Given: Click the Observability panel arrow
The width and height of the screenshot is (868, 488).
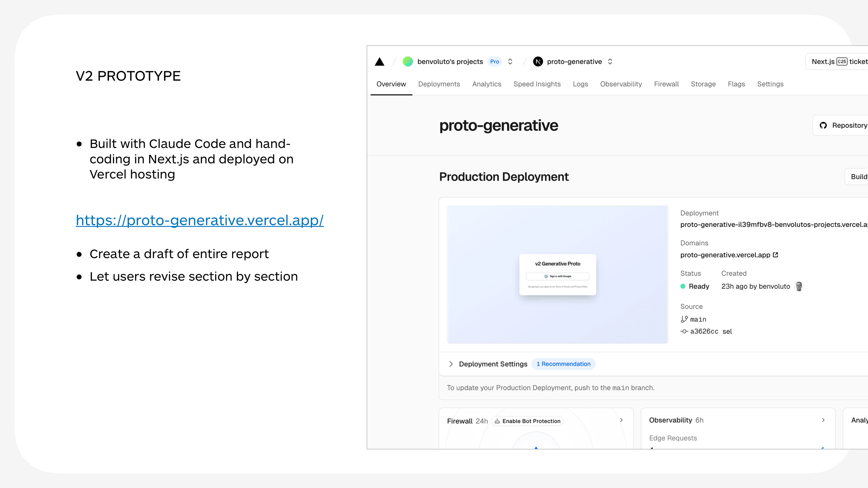Looking at the screenshot, I should [823, 420].
